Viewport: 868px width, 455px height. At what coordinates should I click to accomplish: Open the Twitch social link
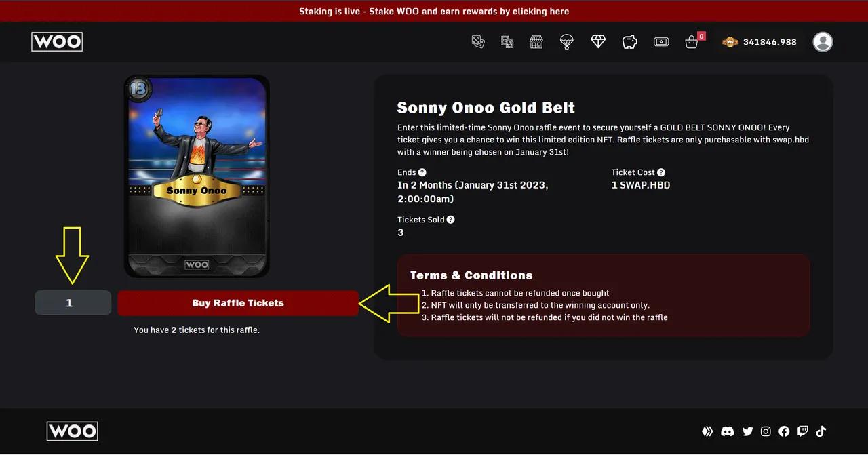pos(803,431)
